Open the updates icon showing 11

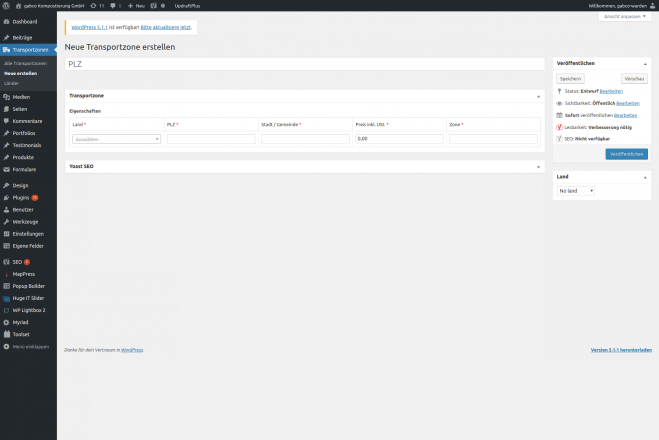point(92,5)
